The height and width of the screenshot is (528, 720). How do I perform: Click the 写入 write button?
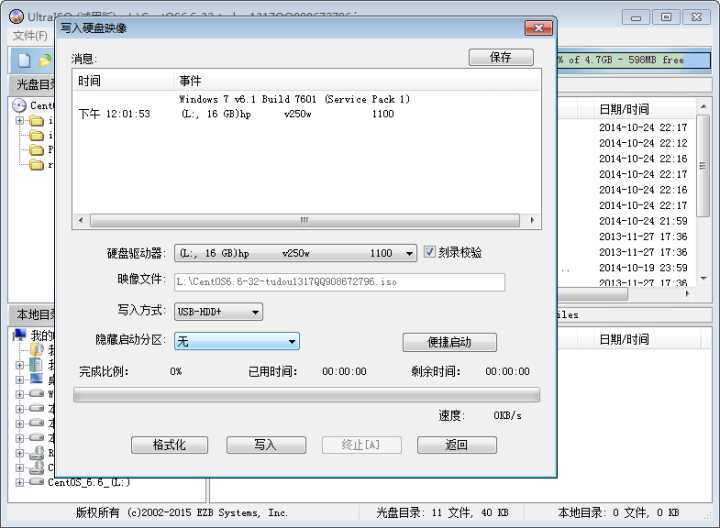tap(265, 445)
